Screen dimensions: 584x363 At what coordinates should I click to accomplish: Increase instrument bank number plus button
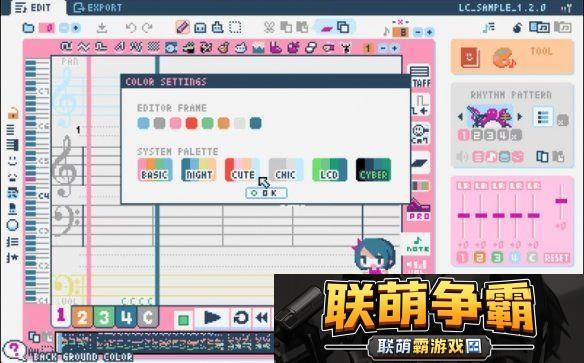click(394, 48)
